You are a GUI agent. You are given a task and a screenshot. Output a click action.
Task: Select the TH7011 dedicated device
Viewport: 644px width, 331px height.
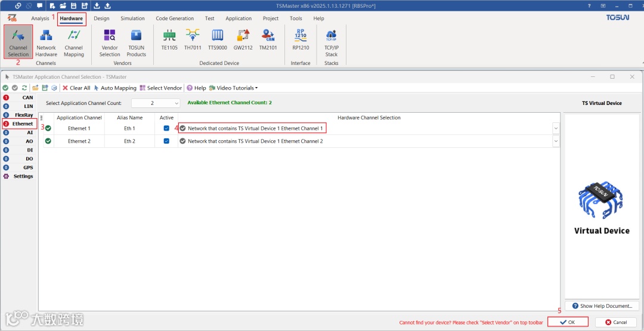coord(193,39)
